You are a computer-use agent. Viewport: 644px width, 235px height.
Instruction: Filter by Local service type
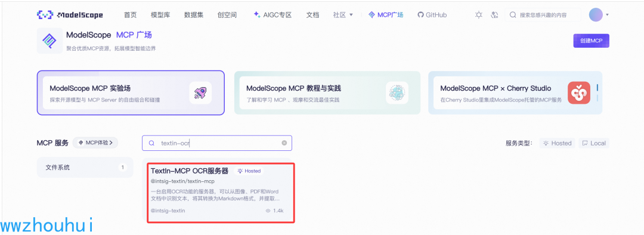[594, 143]
